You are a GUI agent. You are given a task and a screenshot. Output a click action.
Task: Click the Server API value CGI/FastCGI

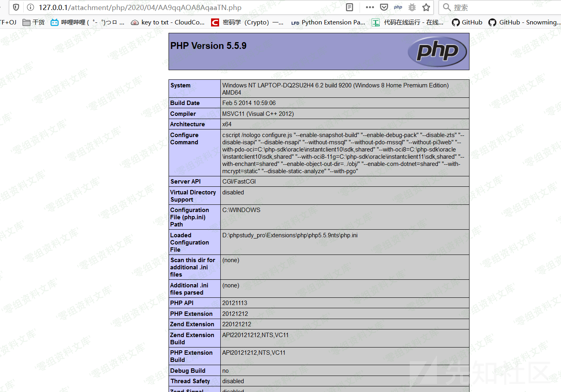239,182
